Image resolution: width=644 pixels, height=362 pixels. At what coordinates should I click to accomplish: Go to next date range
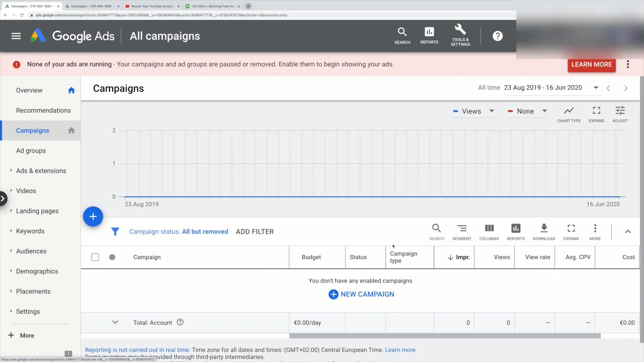[x=626, y=88]
